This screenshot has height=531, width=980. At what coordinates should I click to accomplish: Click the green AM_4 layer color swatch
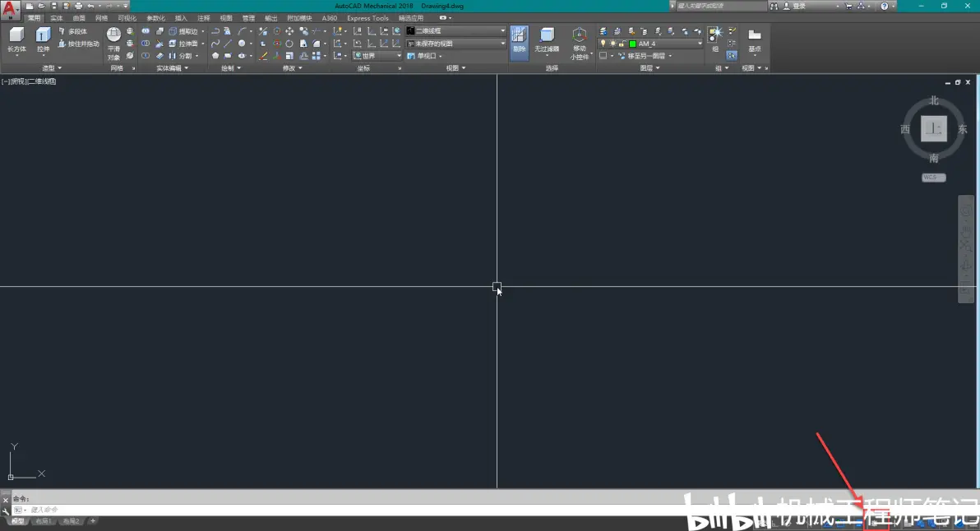632,44
